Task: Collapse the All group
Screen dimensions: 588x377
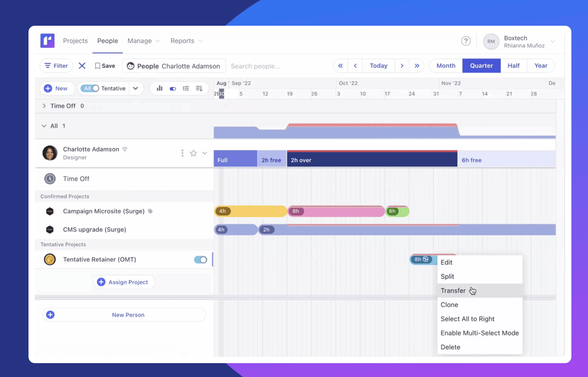Action: [44, 126]
